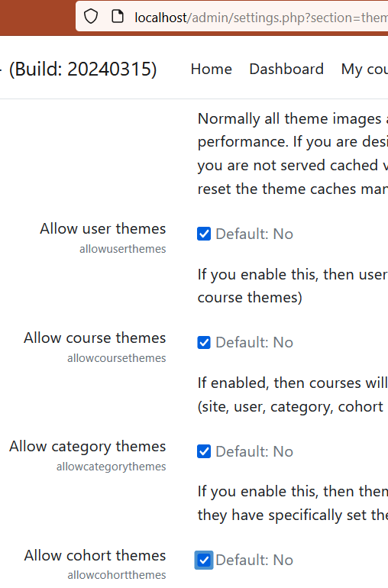Go to the Dashboard menu item

tap(286, 69)
